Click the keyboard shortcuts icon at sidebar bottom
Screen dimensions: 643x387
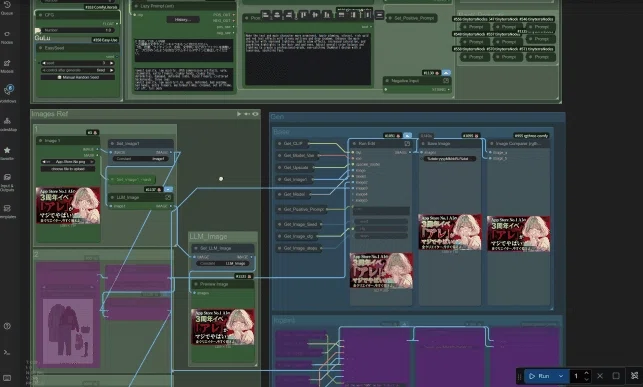(7, 378)
